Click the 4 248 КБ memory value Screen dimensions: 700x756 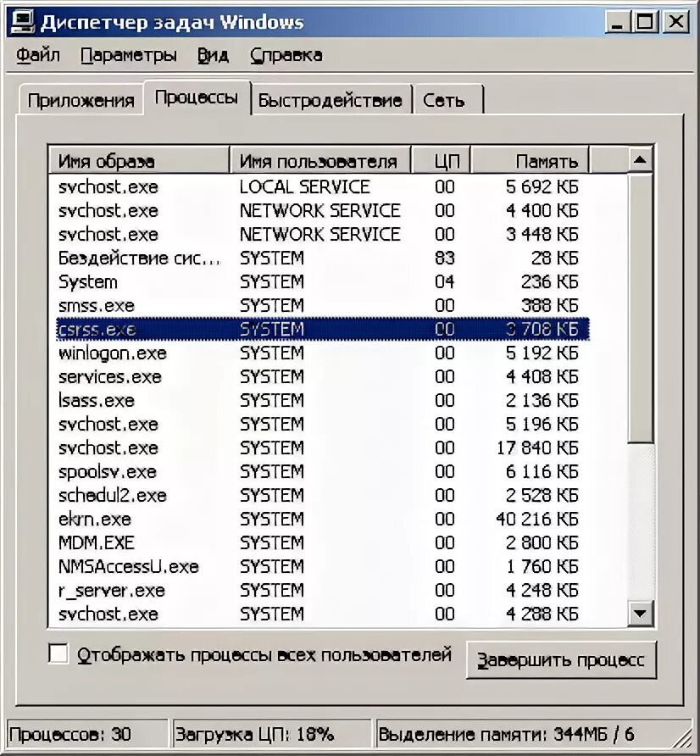click(x=542, y=590)
